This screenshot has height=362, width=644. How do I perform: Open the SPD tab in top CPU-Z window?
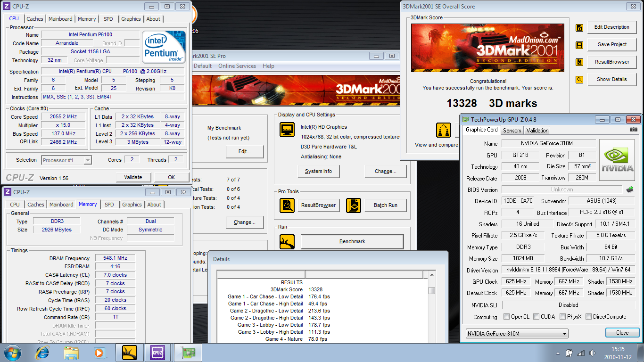(x=108, y=19)
